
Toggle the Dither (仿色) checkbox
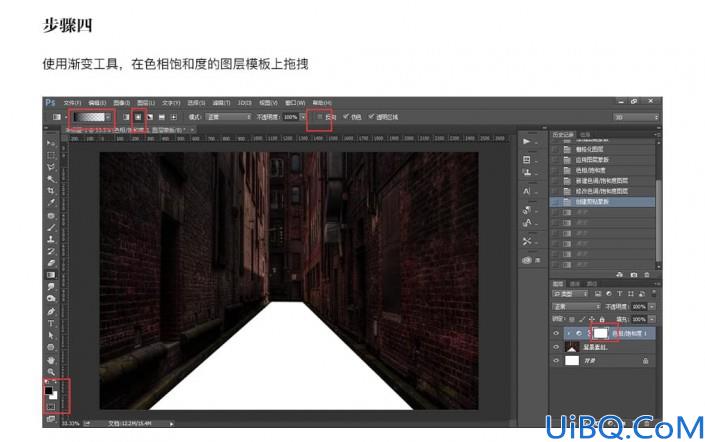click(x=346, y=117)
